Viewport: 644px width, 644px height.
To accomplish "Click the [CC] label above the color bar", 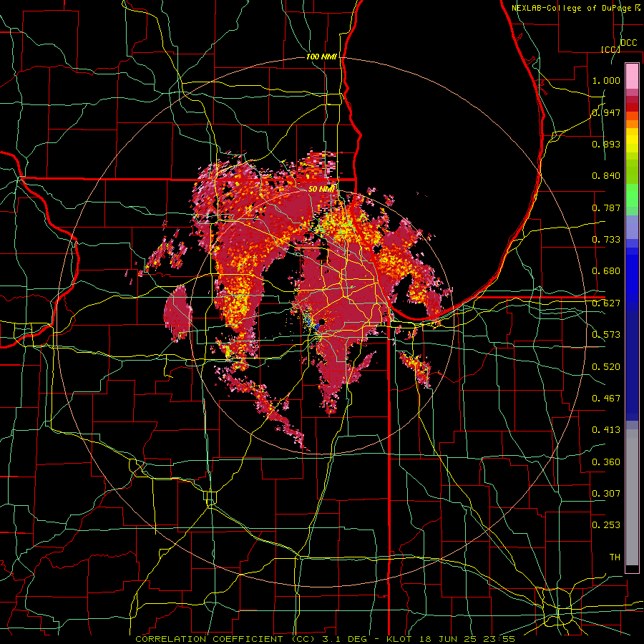I will tap(610, 49).
